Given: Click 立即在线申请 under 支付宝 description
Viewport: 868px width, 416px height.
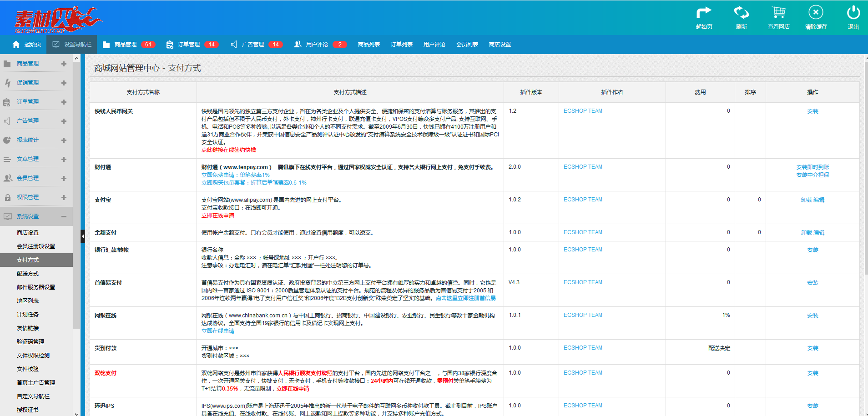Looking at the screenshot, I should click(218, 216).
